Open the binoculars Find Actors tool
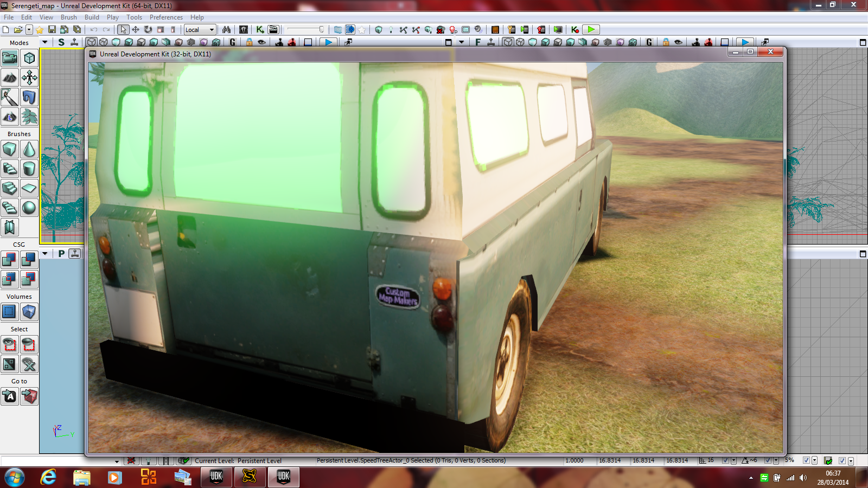868x488 pixels. click(226, 30)
